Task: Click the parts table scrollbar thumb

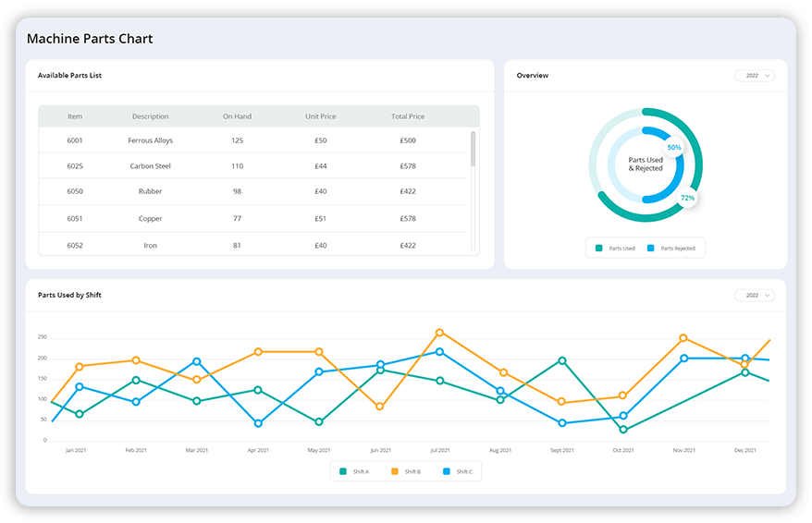Action: 474,148
